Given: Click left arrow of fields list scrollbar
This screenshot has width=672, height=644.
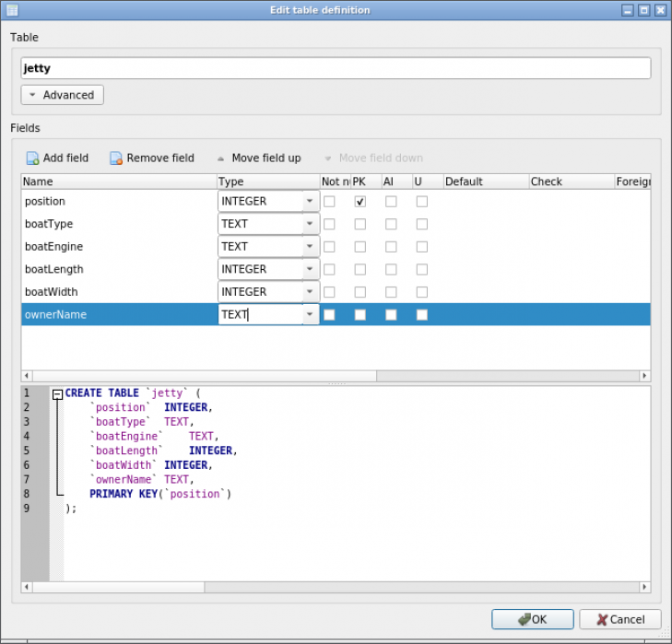Looking at the screenshot, I should [27, 376].
